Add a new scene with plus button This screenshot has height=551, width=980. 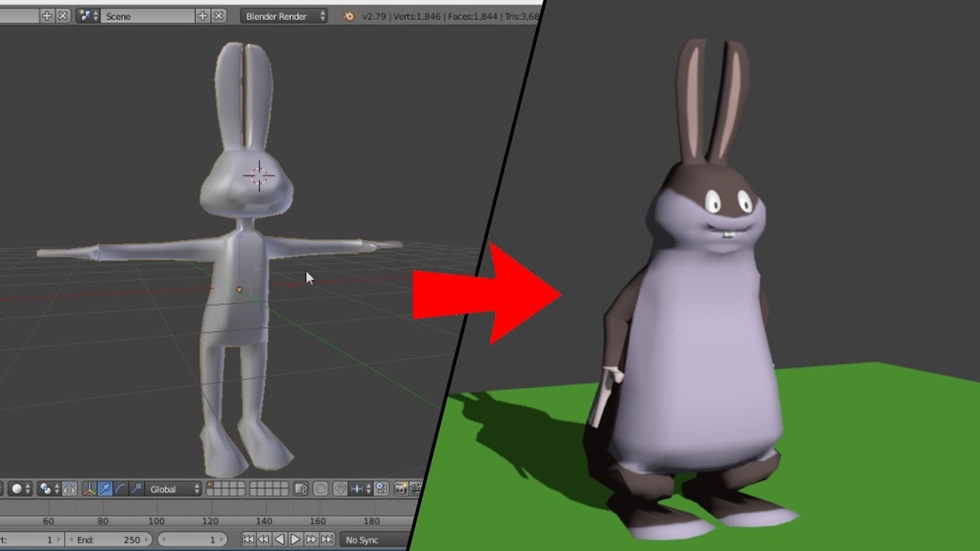(202, 16)
